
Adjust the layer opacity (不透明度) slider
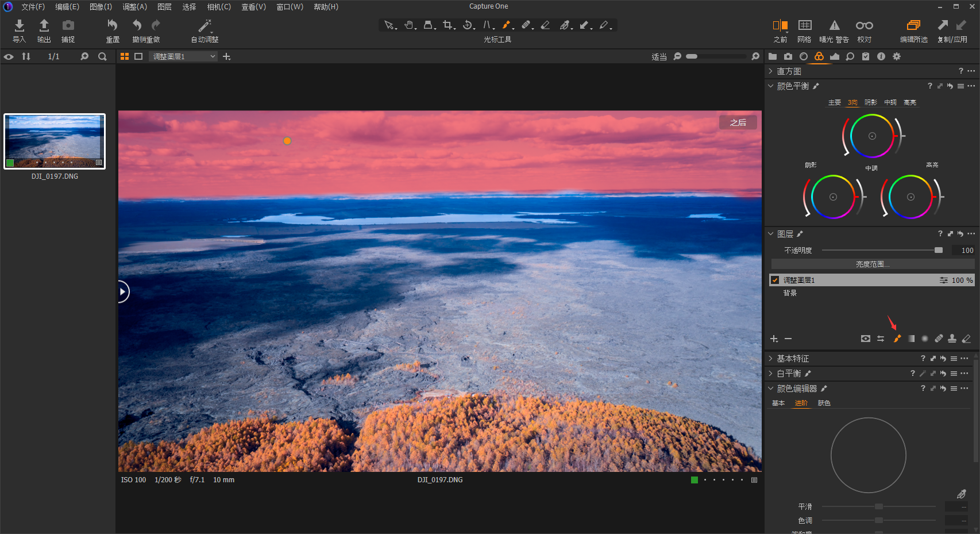coord(882,250)
